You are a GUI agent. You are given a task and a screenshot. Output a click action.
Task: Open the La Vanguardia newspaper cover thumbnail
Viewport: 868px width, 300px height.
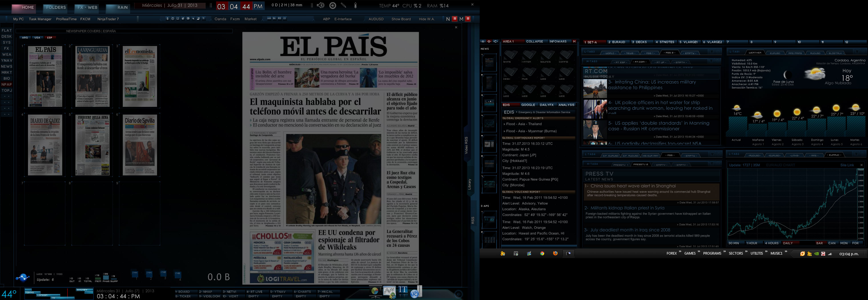(x=92, y=77)
